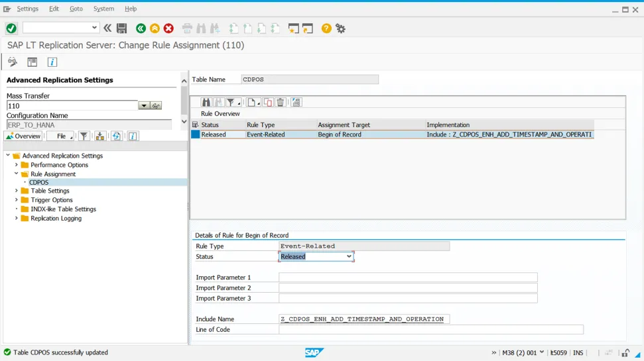Click the Import Parameter 1 input field

(407, 278)
